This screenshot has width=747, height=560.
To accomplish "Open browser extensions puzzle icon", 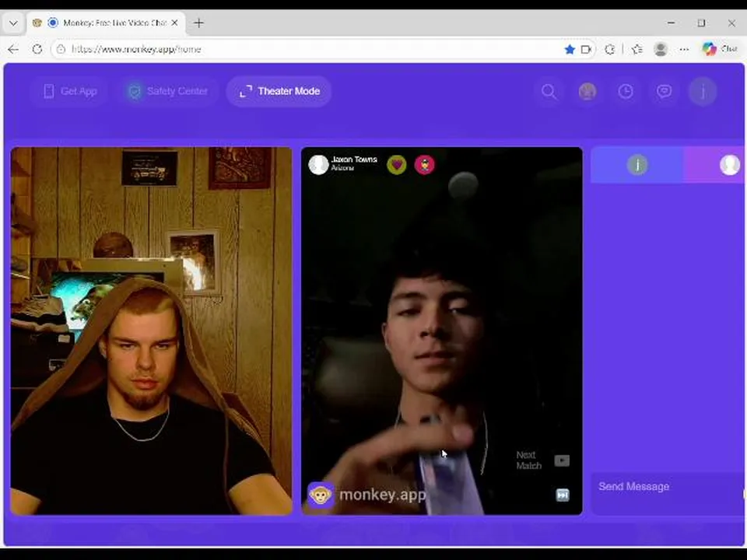I will (x=610, y=49).
